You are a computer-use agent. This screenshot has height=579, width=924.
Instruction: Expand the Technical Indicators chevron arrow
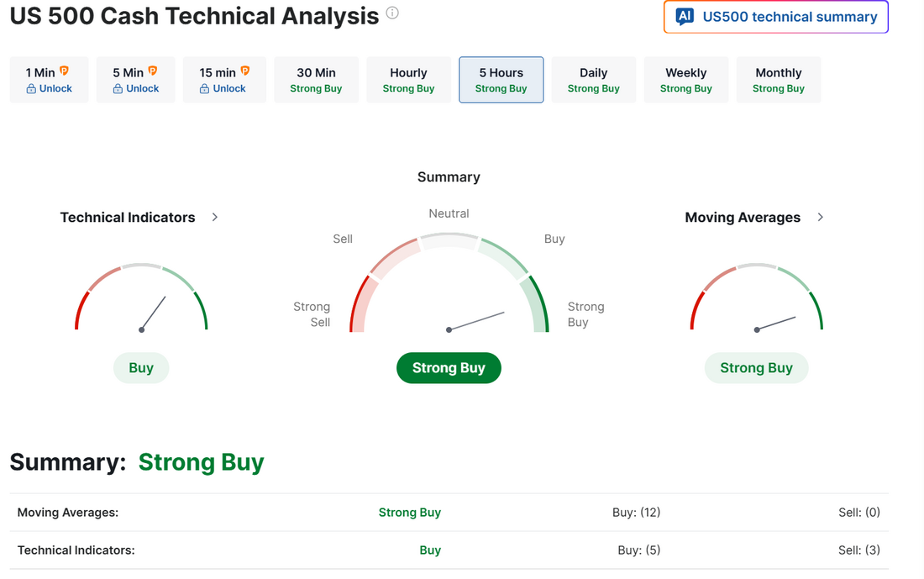[x=215, y=217]
